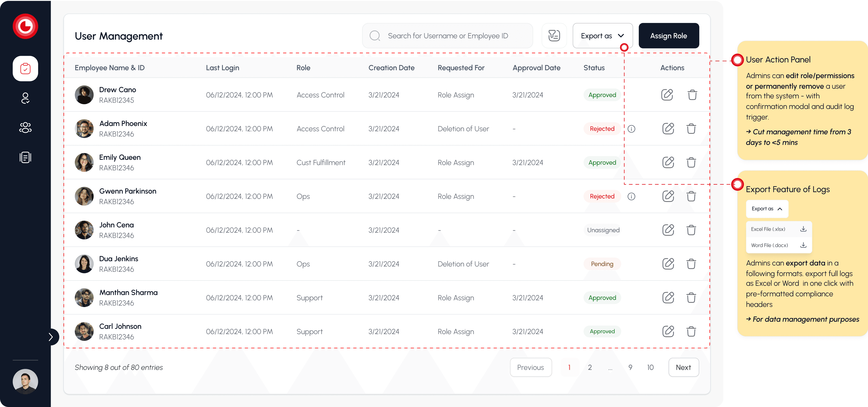Open the user group sidebar icon

25,128
